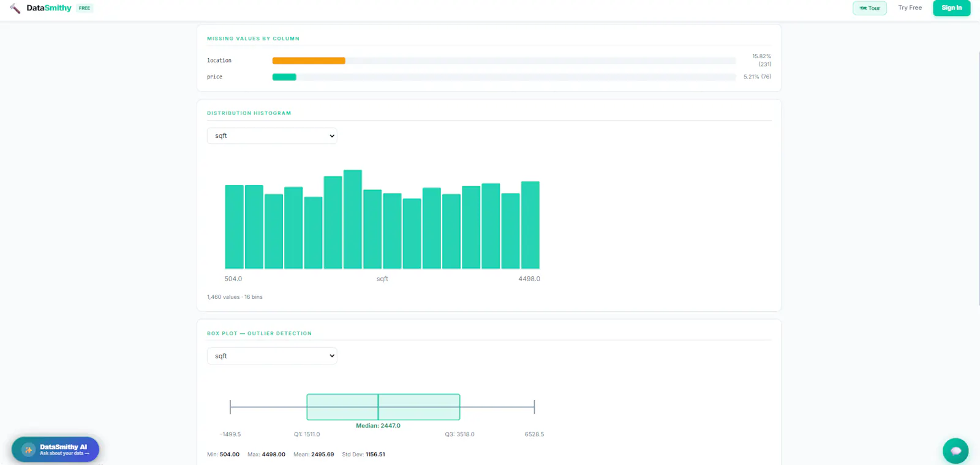Click the DataSmithy AI sparkle icon

[28, 450]
